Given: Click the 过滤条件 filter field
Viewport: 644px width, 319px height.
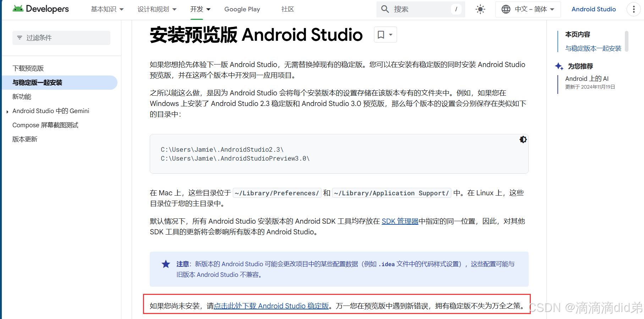Looking at the screenshot, I should click(x=61, y=38).
